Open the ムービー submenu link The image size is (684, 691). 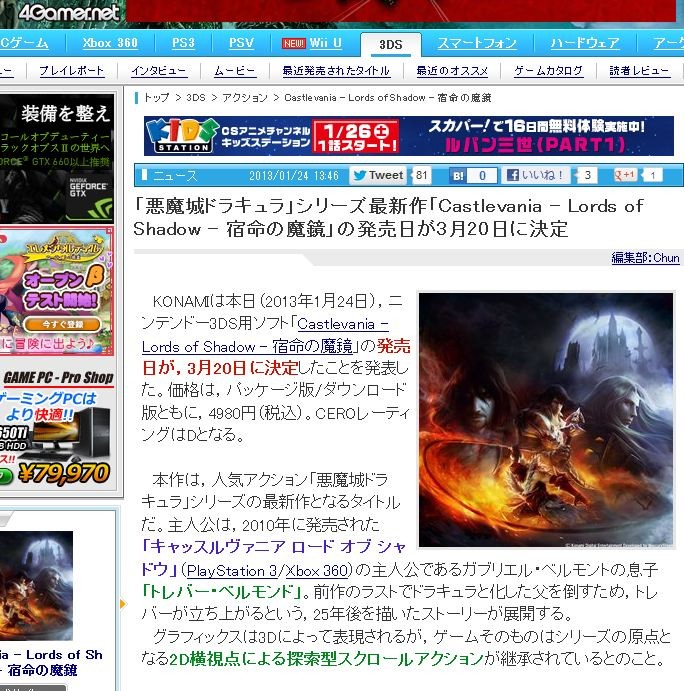[x=235, y=71]
